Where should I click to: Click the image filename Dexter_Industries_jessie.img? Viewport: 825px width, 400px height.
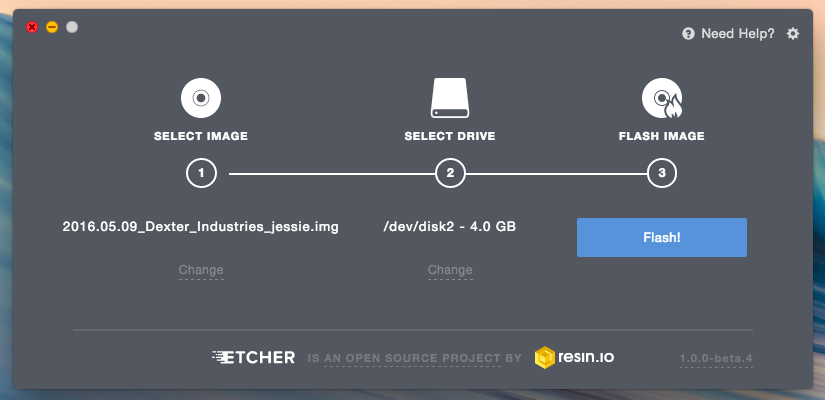(x=200, y=227)
